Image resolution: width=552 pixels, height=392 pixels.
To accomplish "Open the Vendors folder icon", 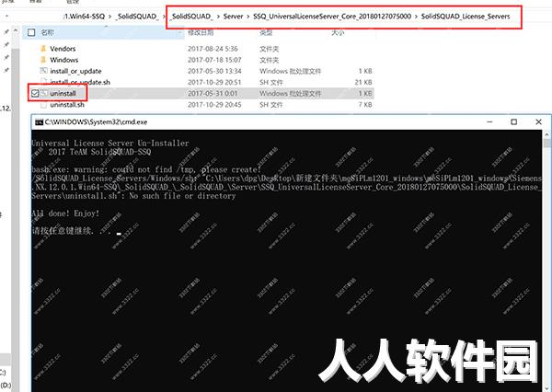I will click(43, 49).
